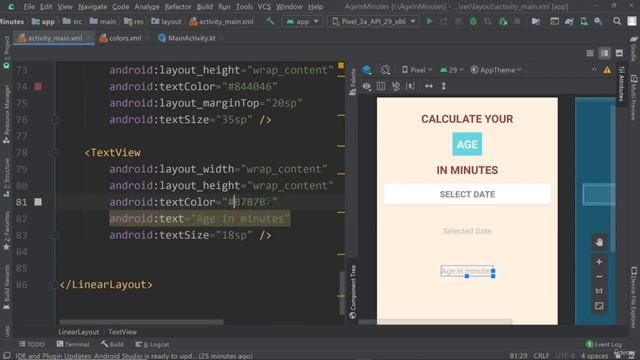Toggle the crossed-out magnet icon
This screenshot has width=640, height=360.
point(396,86)
